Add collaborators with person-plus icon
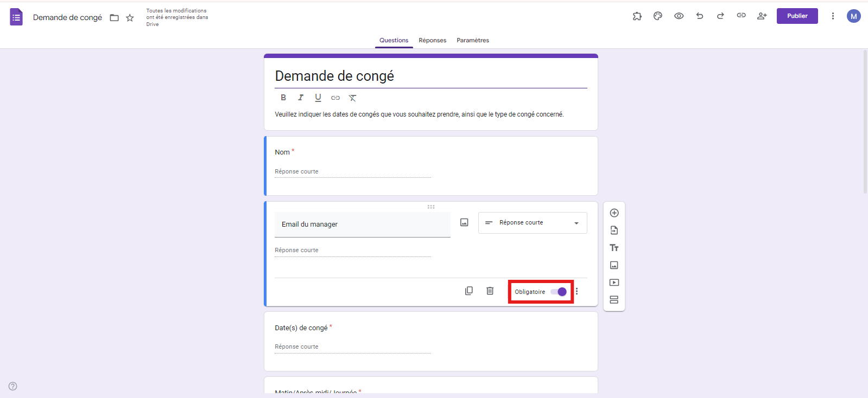Viewport: 868px width, 398px height. (x=762, y=16)
